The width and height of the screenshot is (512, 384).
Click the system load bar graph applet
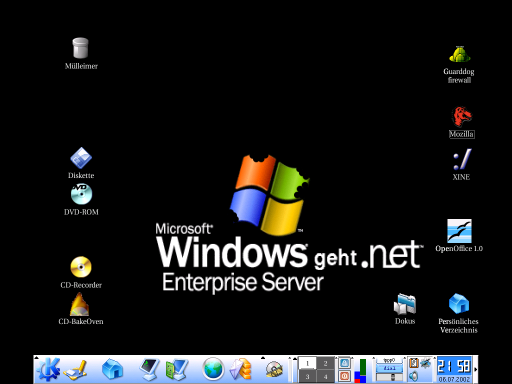point(360,370)
